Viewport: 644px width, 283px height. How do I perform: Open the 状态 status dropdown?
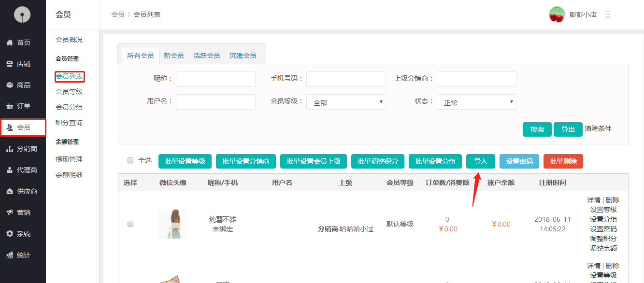pyautogui.click(x=476, y=102)
